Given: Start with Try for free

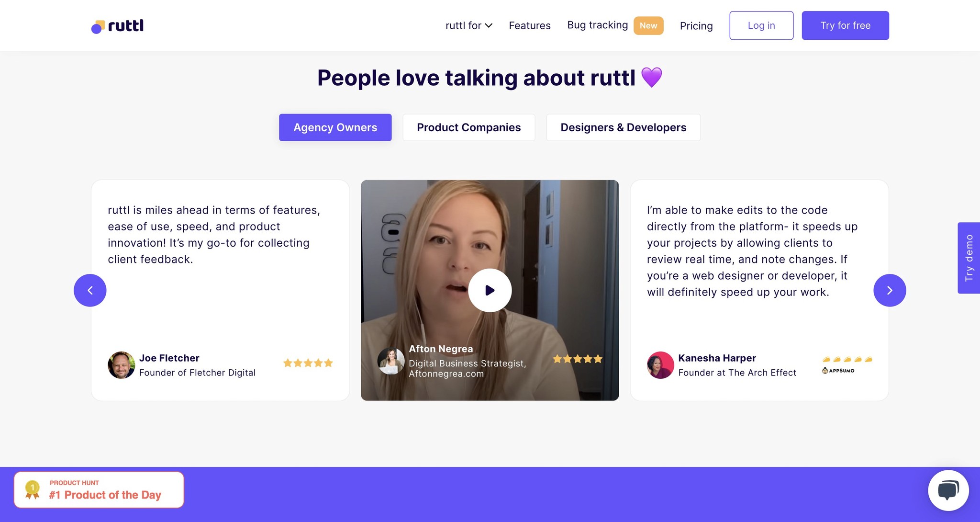Looking at the screenshot, I should 845,25.
